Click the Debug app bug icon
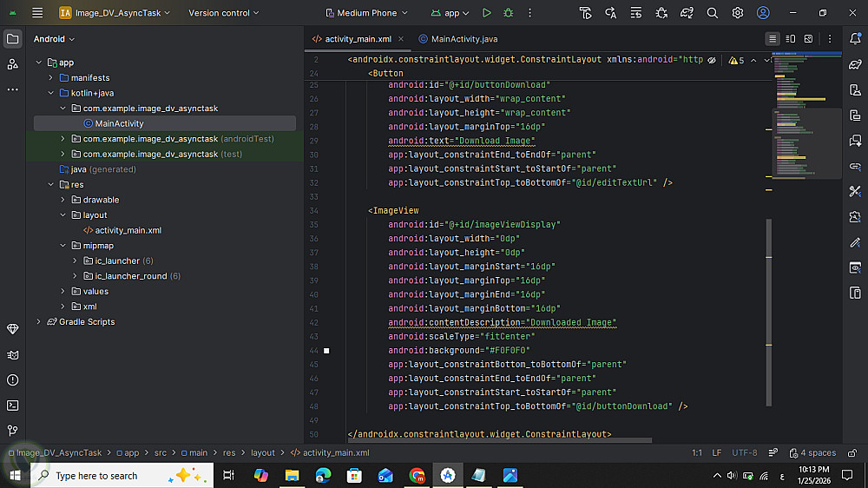 (509, 13)
